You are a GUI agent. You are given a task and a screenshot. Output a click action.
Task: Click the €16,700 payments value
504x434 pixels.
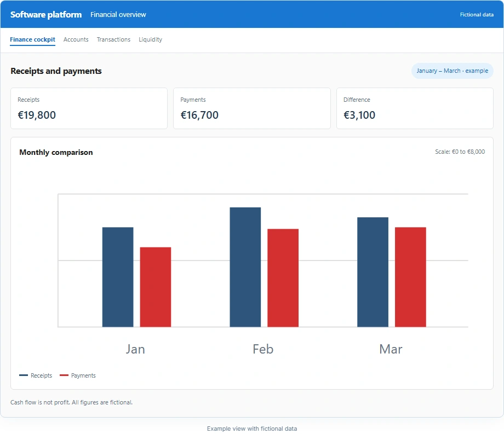199,115
